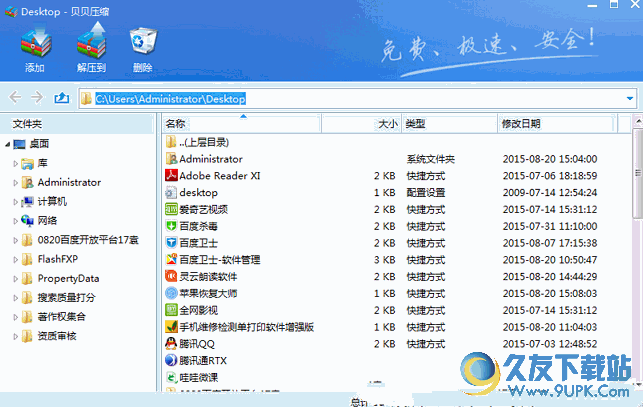Select 桌面 in the folder tree
Viewport: 643px width, 407px height.
[39, 144]
